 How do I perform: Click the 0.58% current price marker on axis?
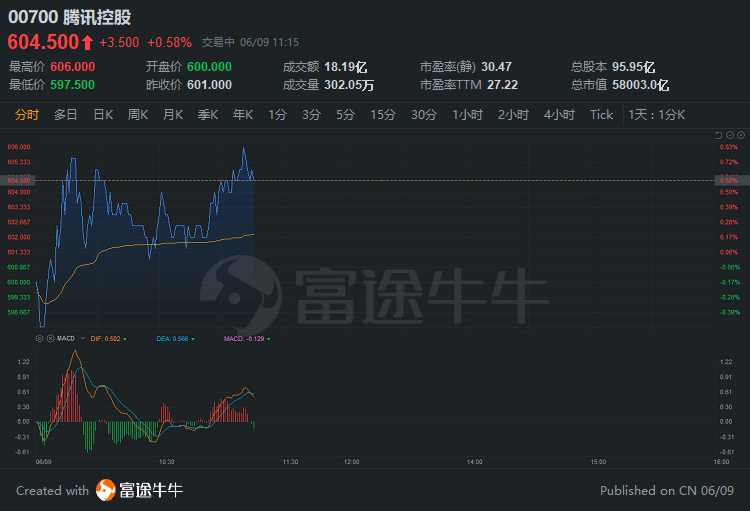[x=727, y=180]
